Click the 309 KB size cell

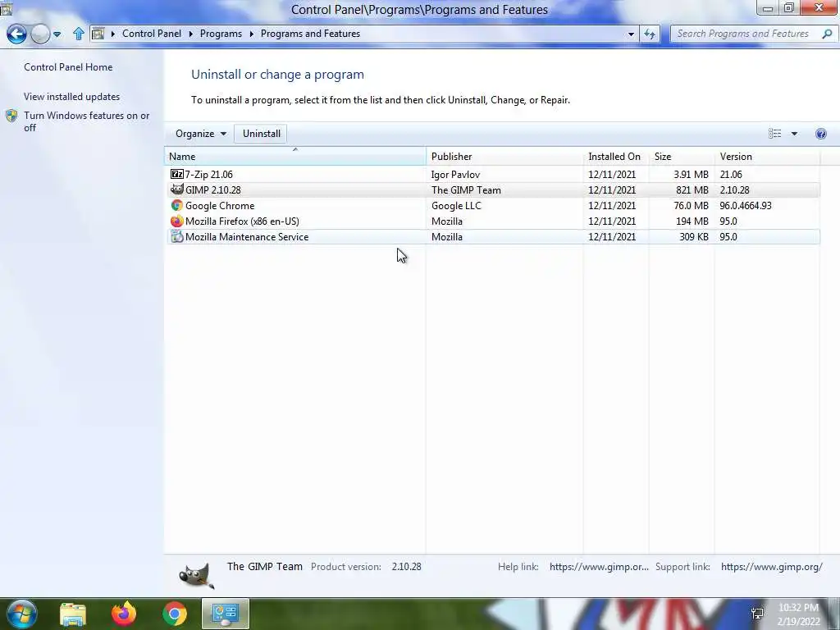(694, 237)
